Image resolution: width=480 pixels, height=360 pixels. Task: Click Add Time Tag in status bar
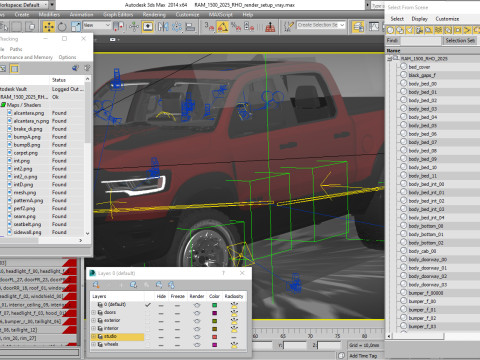pos(363,356)
